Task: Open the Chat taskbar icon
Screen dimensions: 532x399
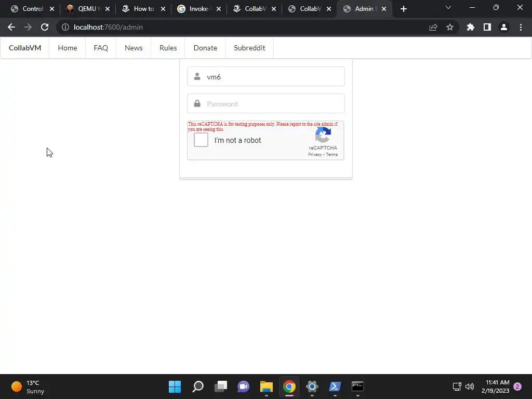Action: 243,387
